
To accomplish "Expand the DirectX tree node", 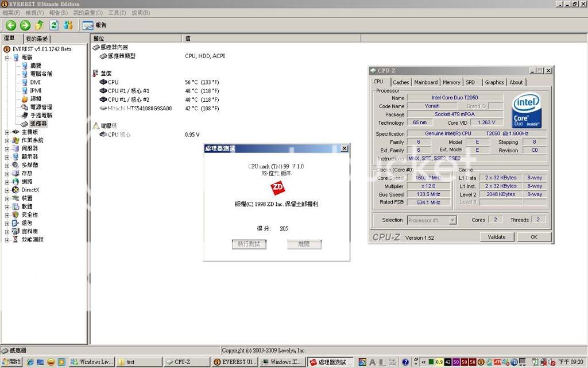I will 7,190.
